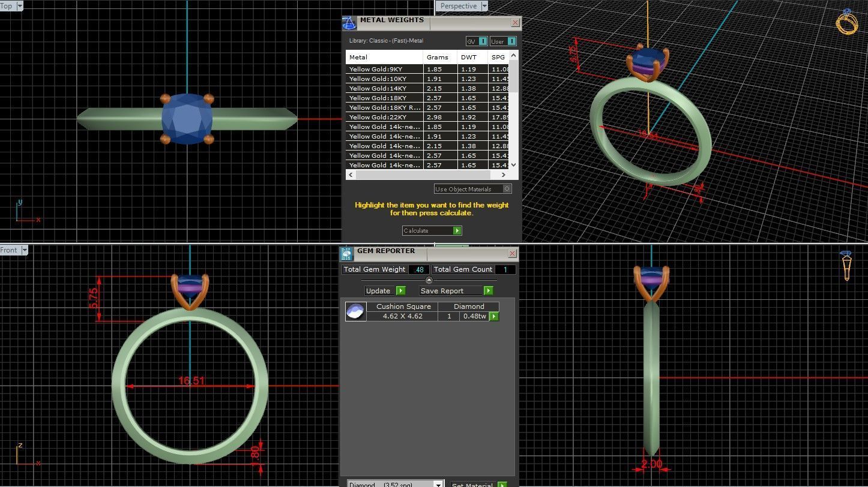Open the Top viewport dropdown menu
868x487 pixels.
click(x=20, y=6)
